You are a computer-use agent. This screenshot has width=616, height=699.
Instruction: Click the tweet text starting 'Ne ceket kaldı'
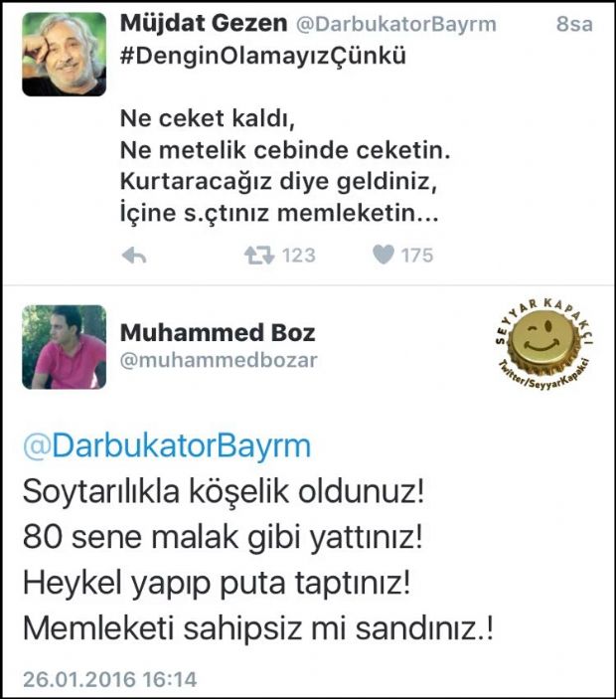point(285,166)
